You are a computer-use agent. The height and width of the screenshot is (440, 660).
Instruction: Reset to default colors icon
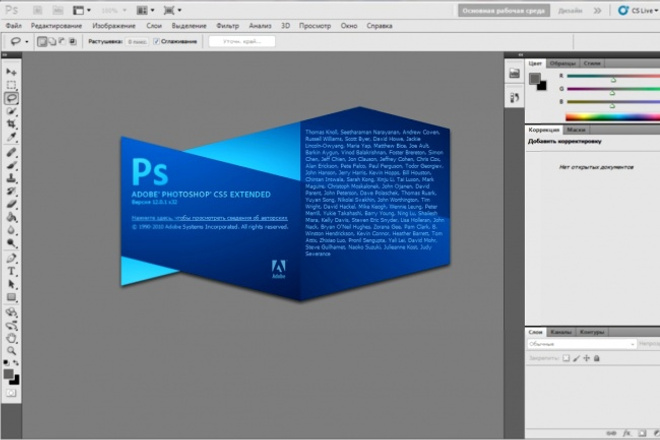(6, 363)
